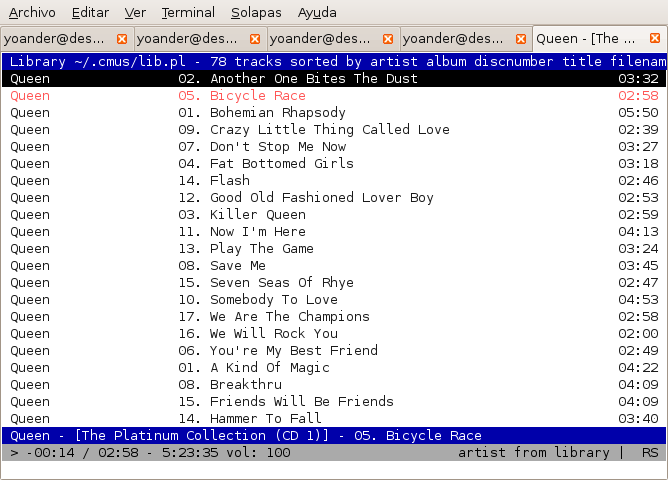Select track Friends Will Be Friends
The height and width of the screenshot is (480, 668).
click(334, 402)
